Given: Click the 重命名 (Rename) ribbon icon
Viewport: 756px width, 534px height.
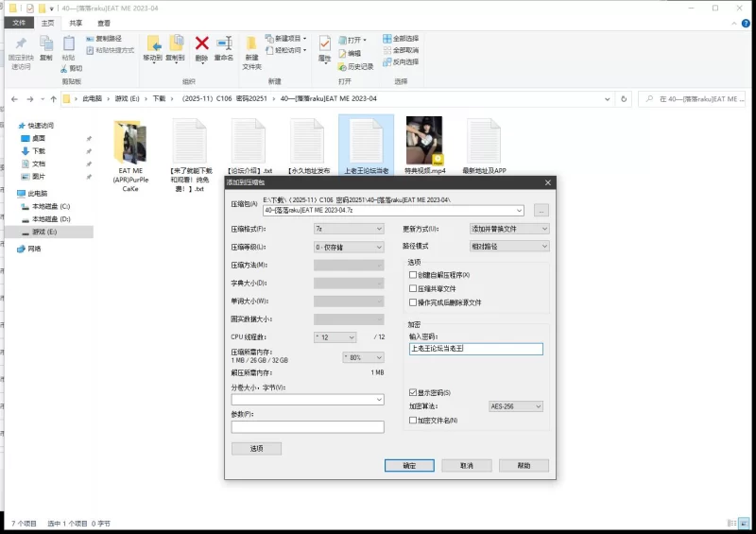Looking at the screenshot, I should [x=224, y=44].
